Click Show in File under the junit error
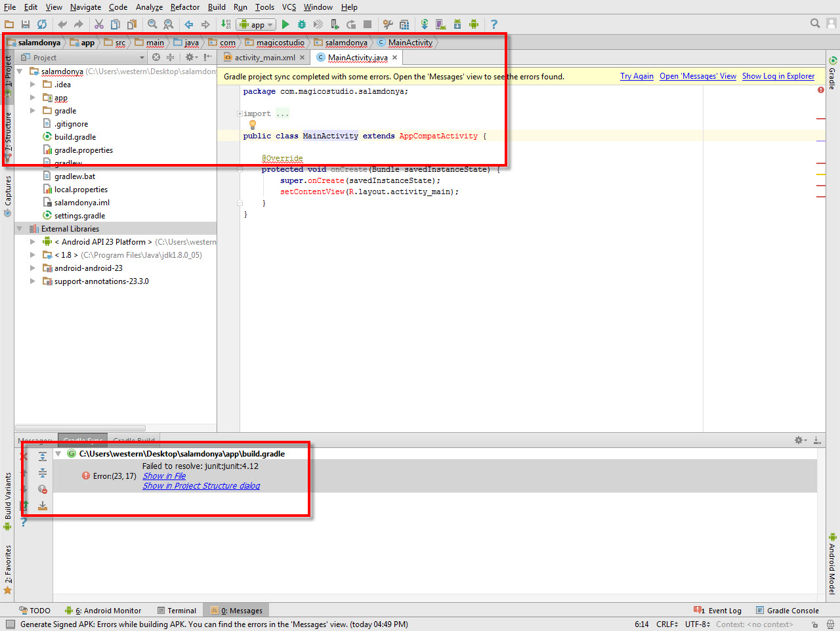 [x=163, y=476]
